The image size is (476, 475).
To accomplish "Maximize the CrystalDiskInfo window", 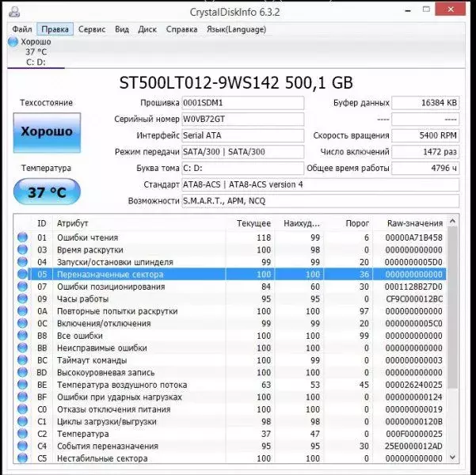I will click(427, 9).
